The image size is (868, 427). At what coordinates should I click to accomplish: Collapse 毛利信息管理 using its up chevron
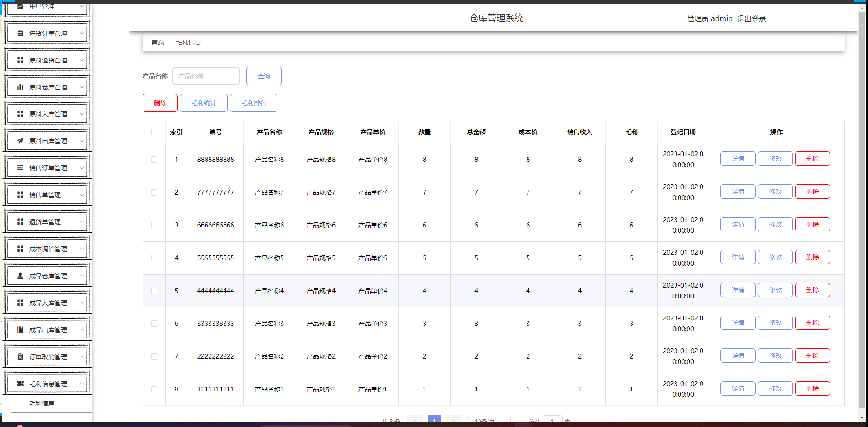pos(81,383)
